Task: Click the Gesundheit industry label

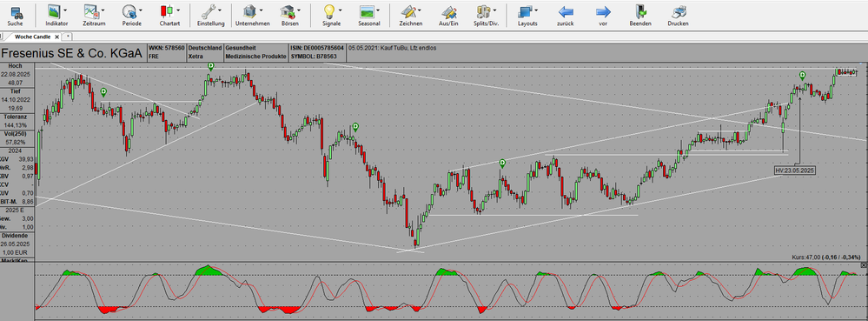Action: coord(241,48)
